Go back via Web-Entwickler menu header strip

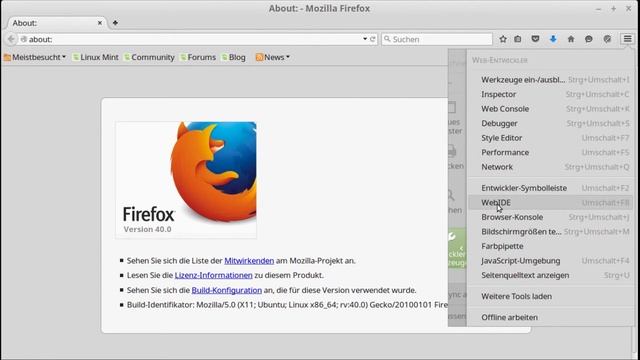[457, 188]
